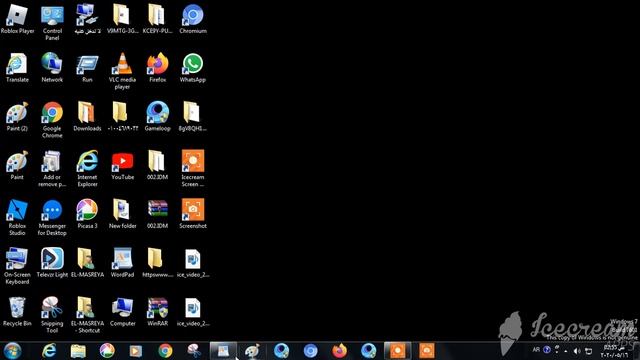Launch Snipping Tool desktop shortcut
640x360 pixels.
[52, 315]
